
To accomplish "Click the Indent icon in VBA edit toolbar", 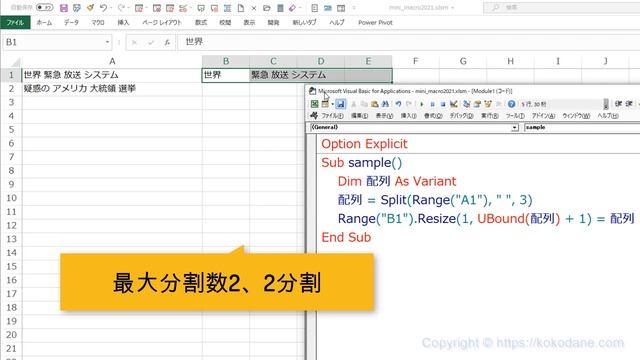I will point(618,104).
